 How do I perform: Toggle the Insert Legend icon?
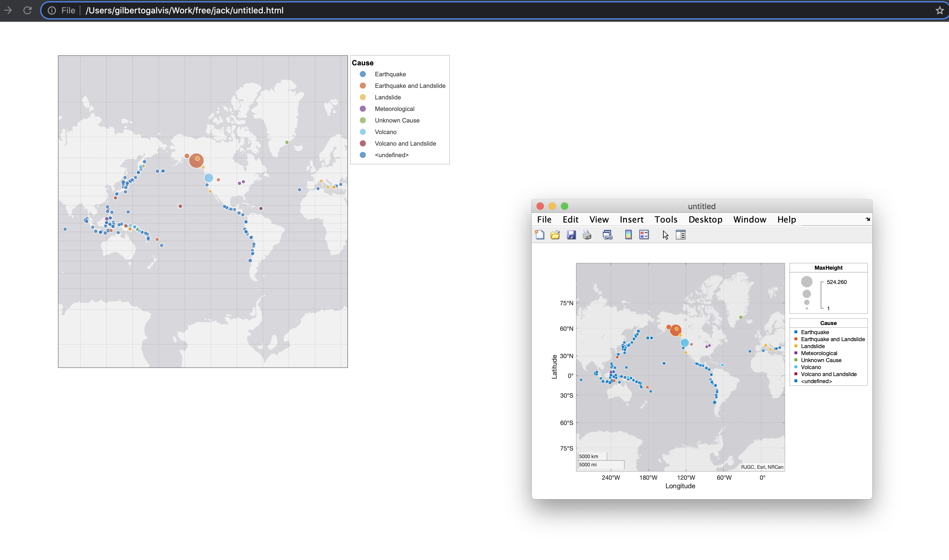tap(644, 235)
